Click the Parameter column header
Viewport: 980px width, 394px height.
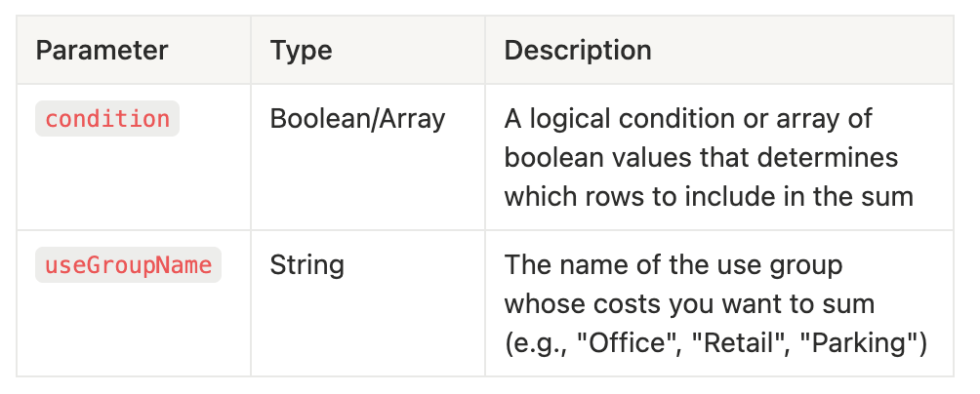tap(102, 51)
